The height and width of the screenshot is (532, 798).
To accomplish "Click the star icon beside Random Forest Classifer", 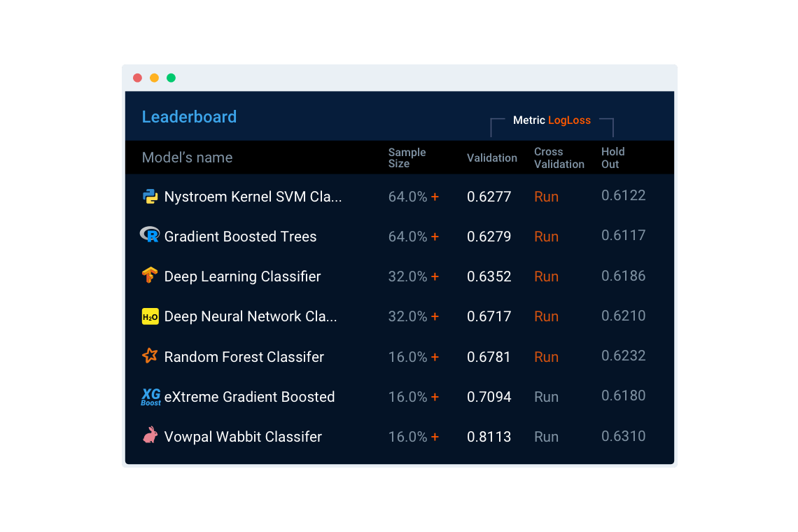I will pos(150,356).
